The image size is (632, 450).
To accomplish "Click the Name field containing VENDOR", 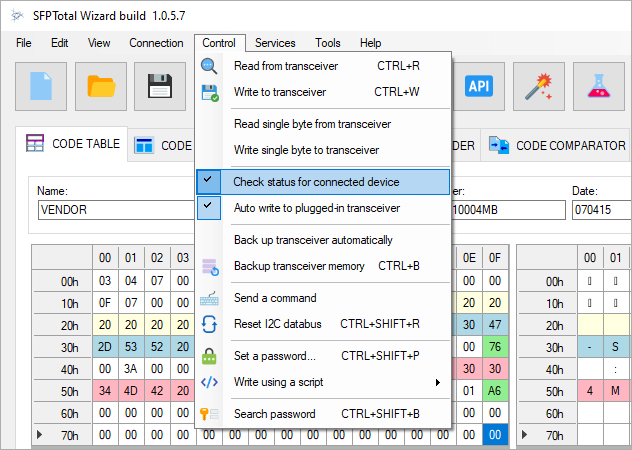I will pyautogui.click(x=116, y=210).
